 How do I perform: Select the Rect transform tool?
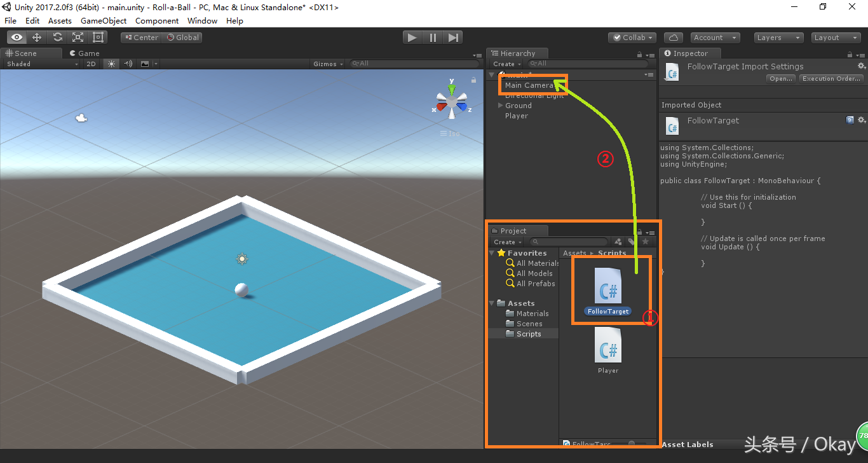click(98, 38)
